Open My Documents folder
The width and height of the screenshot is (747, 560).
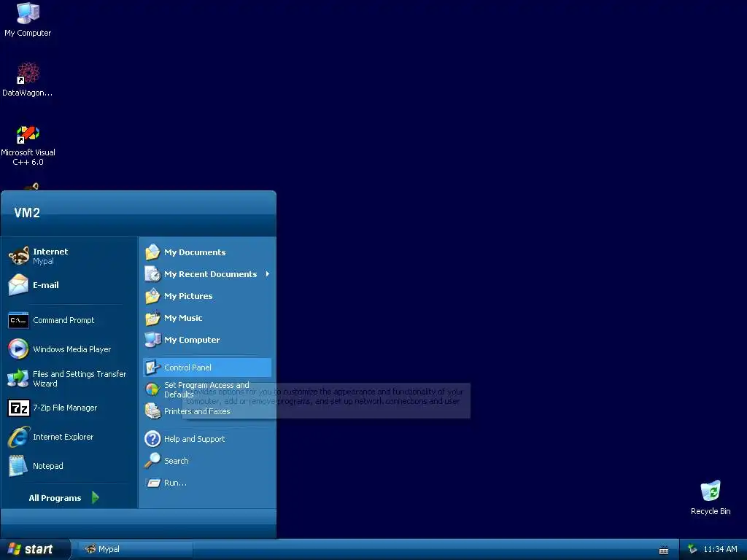pyautogui.click(x=207, y=252)
